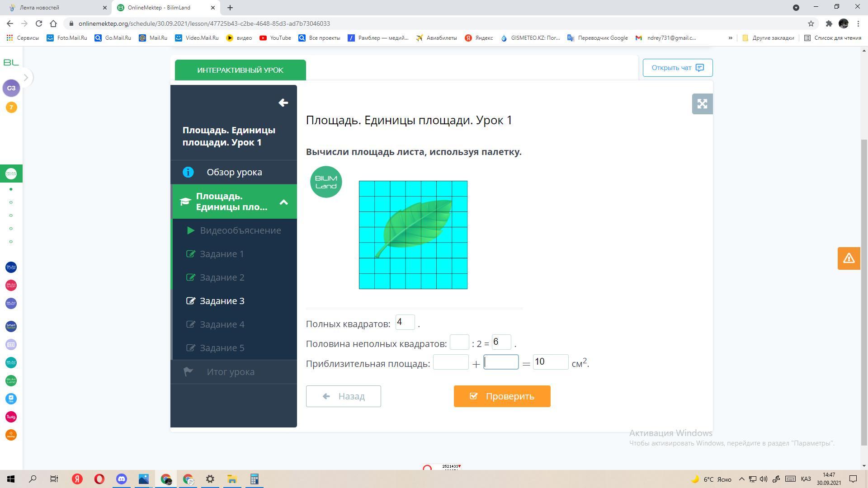Open a new browser tab
Viewport: 868px width, 488px height.
pyautogui.click(x=230, y=8)
